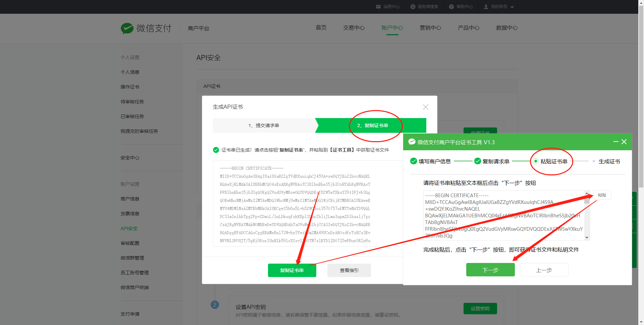Image resolution: width=644 pixels, height=325 pixels.
Task: Click the 粘贴 button in the cert tool
Action: coord(602,195)
